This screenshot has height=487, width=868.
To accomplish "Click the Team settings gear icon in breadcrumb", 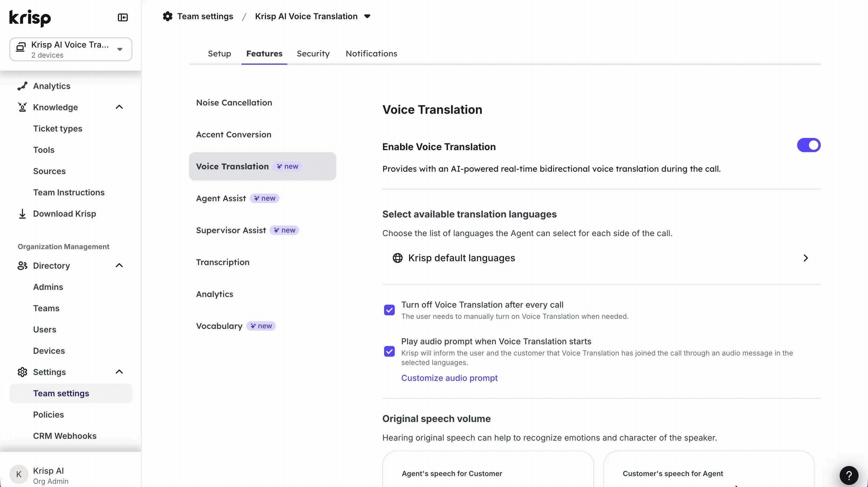I will [x=167, y=16].
